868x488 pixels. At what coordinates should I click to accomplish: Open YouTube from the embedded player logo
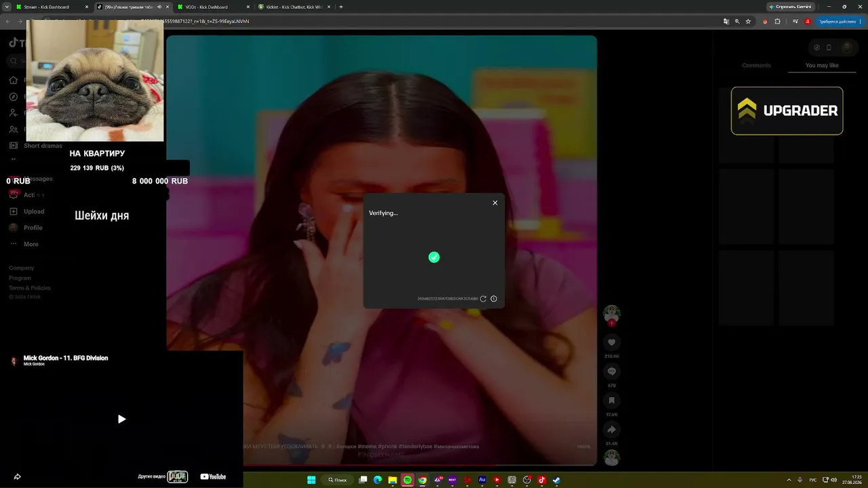pos(213,476)
